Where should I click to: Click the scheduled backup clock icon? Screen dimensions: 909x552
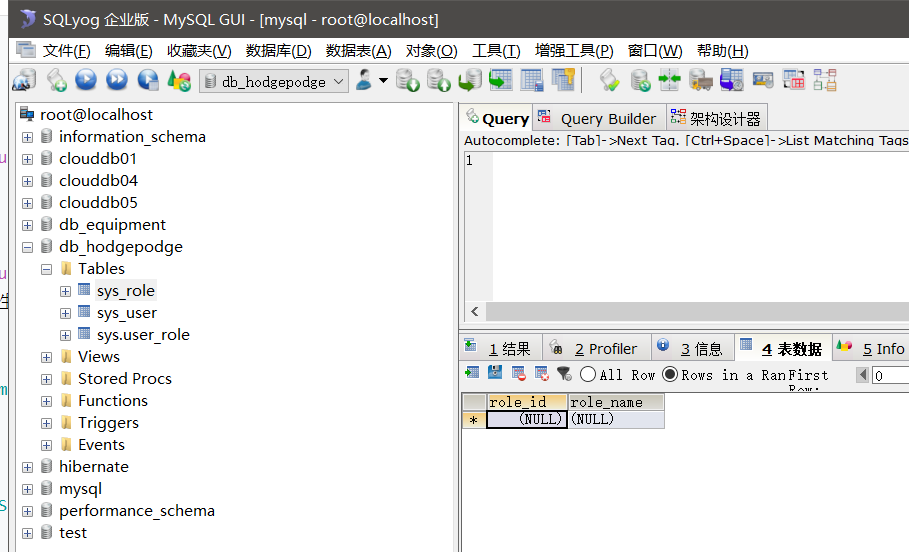[x=732, y=80]
